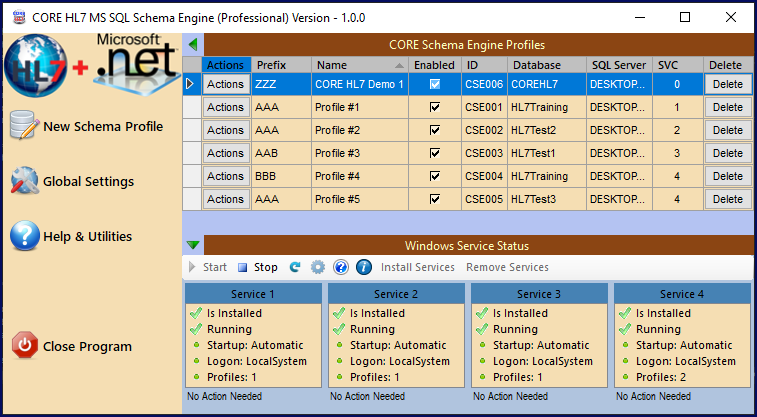This screenshot has height=417, width=757.
Task: Sort by the Database column header
Action: [547, 65]
